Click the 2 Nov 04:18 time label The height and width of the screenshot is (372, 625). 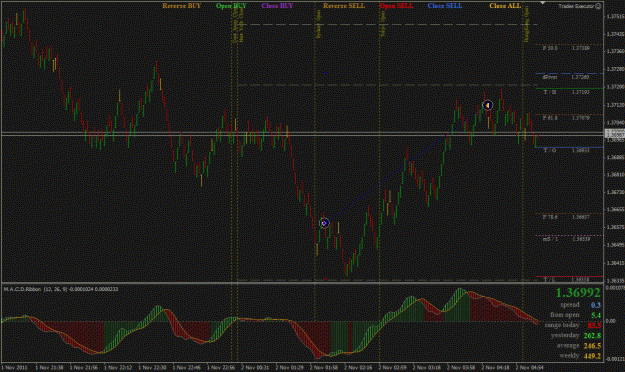[495, 367]
